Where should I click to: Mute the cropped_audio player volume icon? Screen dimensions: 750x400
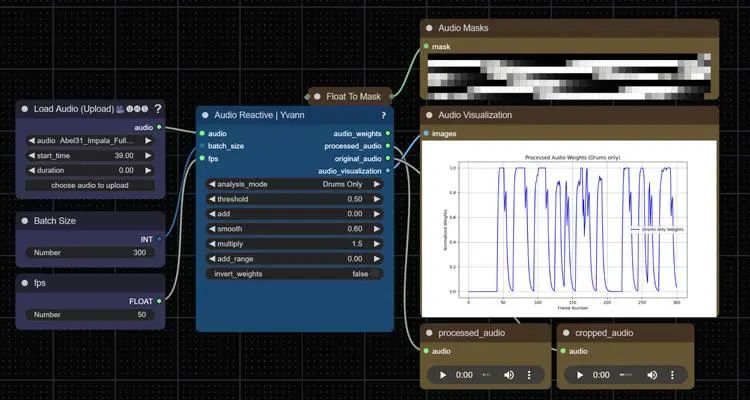[652, 375]
